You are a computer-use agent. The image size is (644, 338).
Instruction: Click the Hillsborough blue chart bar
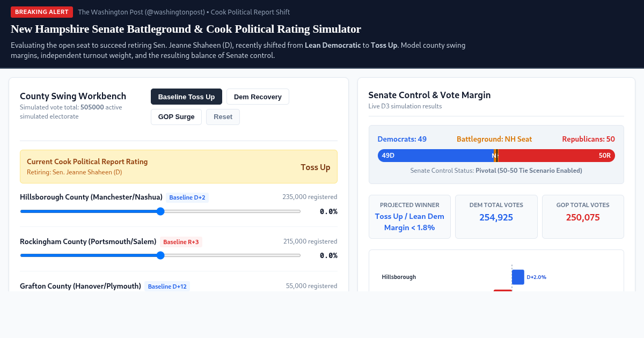518,277
